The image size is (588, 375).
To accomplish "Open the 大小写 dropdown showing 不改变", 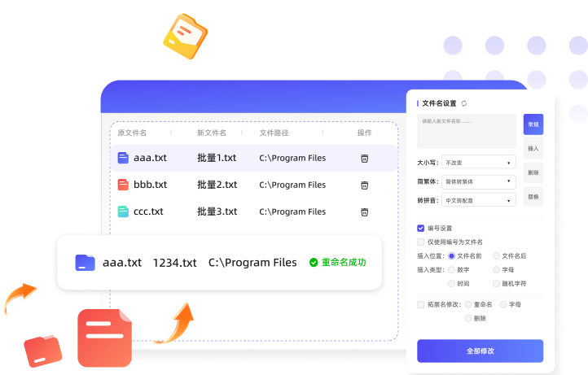I will pos(479,162).
